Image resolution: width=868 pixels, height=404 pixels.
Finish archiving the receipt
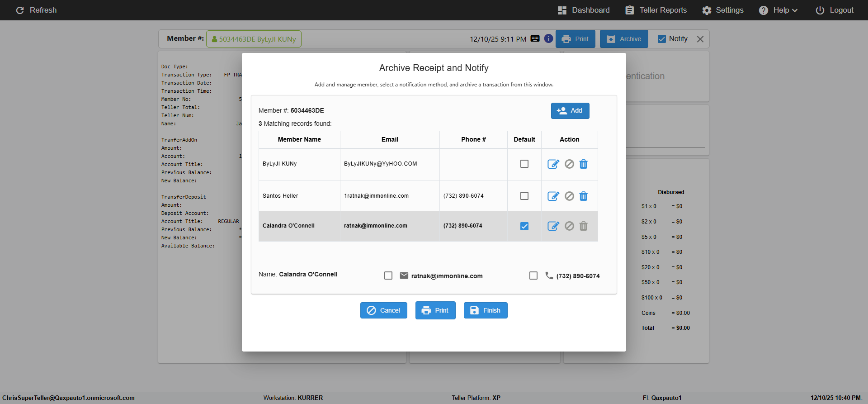[486, 310]
